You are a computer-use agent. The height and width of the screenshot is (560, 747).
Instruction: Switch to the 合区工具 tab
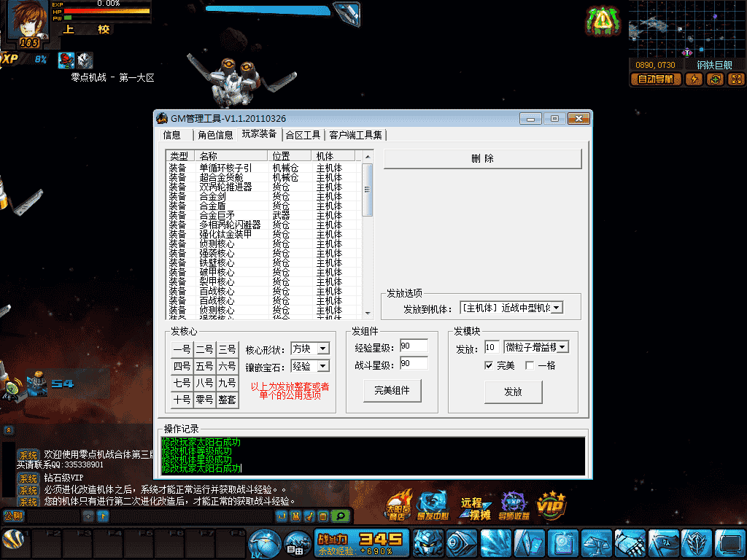(303, 135)
